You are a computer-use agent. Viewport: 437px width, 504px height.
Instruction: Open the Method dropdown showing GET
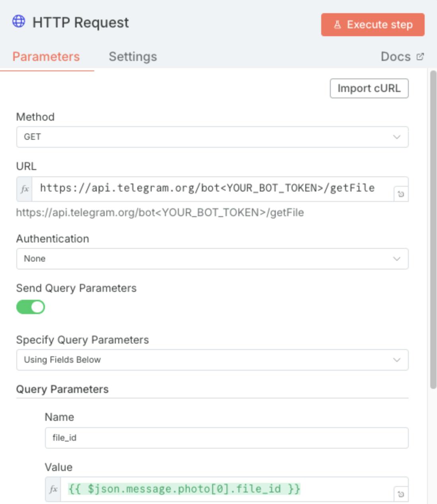pos(212,137)
